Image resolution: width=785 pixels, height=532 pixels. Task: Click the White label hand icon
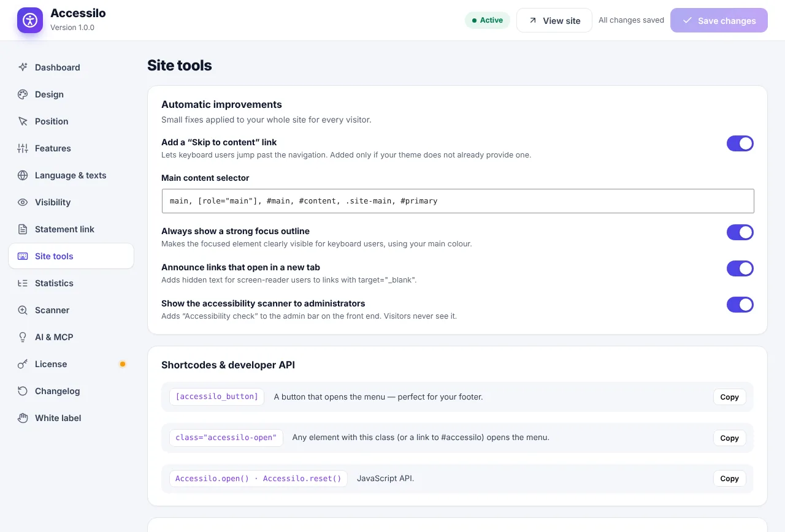coord(23,418)
